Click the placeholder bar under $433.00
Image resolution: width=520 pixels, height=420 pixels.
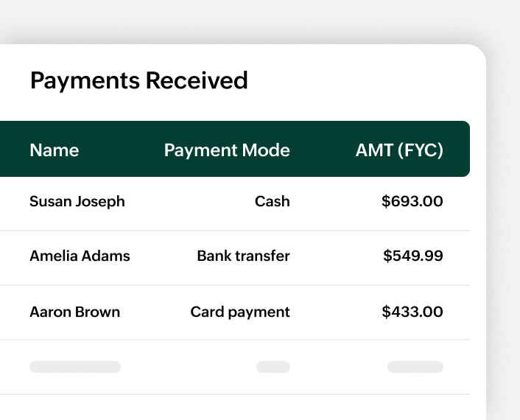click(415, 367)
